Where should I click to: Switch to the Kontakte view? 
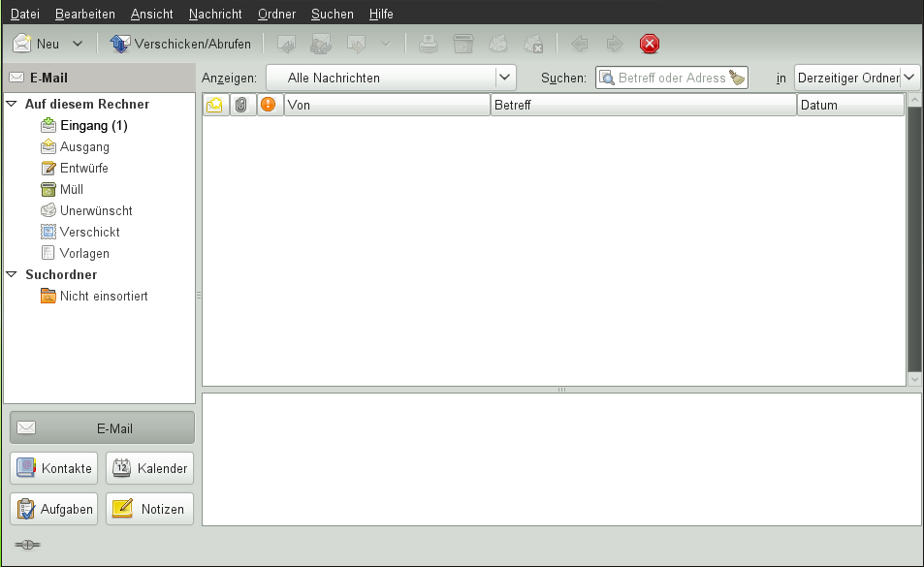[54, 468]
